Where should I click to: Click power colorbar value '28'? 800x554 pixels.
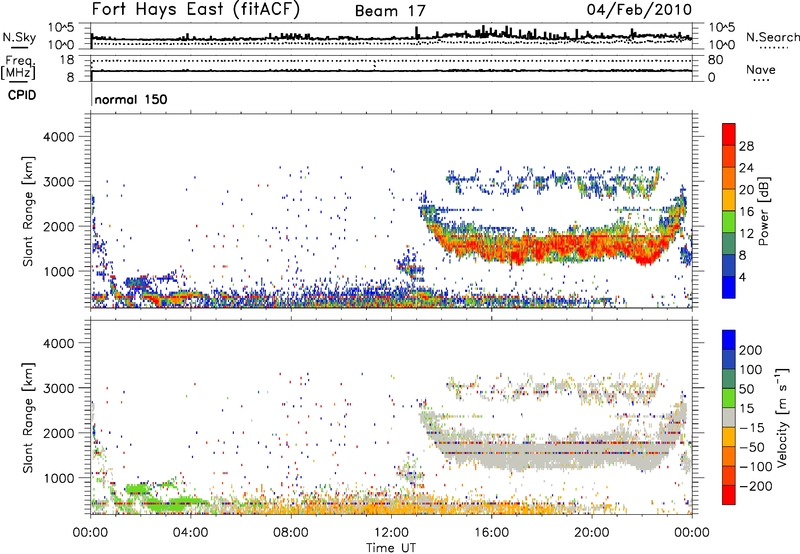coord(746,146)
